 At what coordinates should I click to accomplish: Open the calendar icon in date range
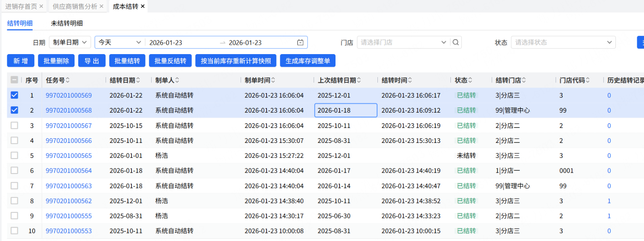coord(300,42)
